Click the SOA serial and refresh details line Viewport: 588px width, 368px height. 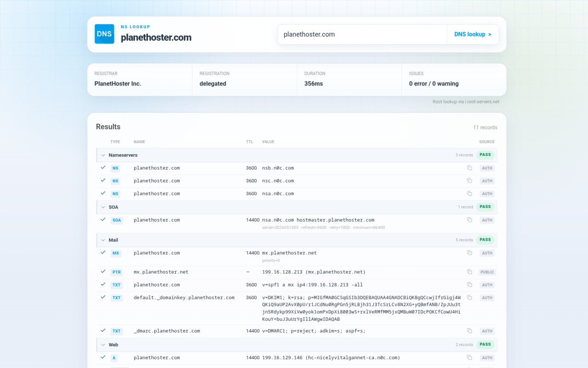pos(323,227)
